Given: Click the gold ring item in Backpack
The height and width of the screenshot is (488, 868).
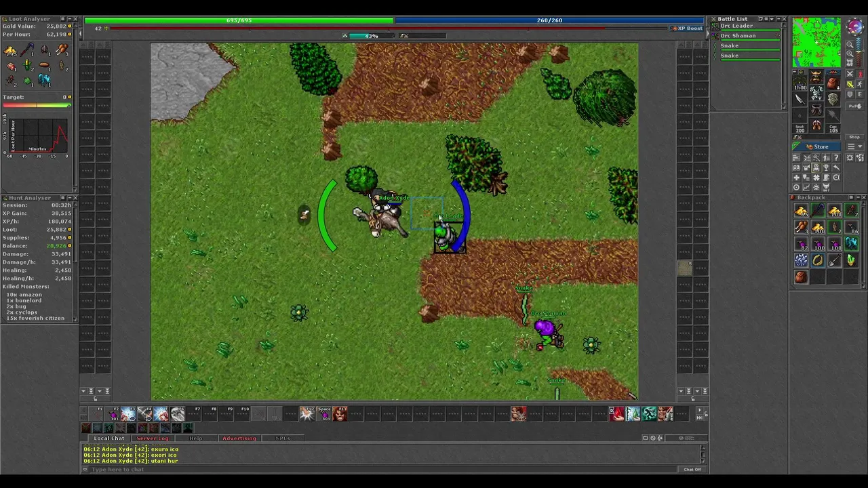Looking at the screenshot, I should [818, 260].
